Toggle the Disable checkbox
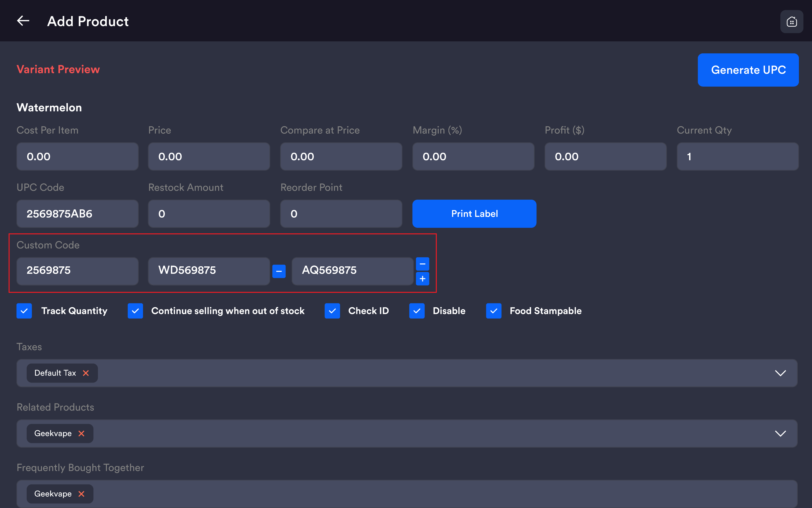 pos(417,311)
